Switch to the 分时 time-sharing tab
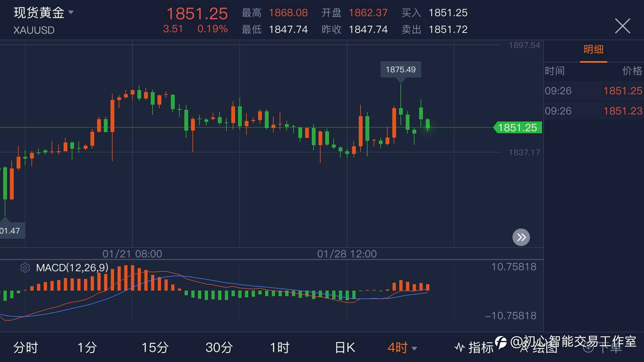 (x=26, y=347)
